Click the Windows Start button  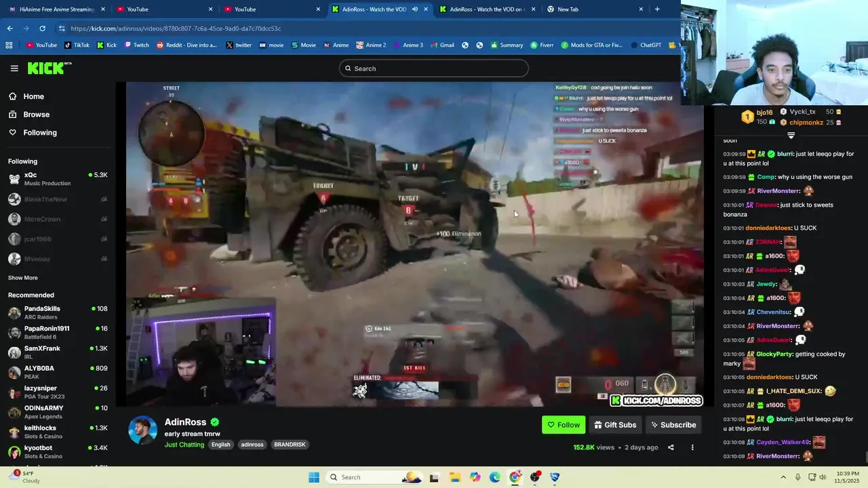point(314,477)
